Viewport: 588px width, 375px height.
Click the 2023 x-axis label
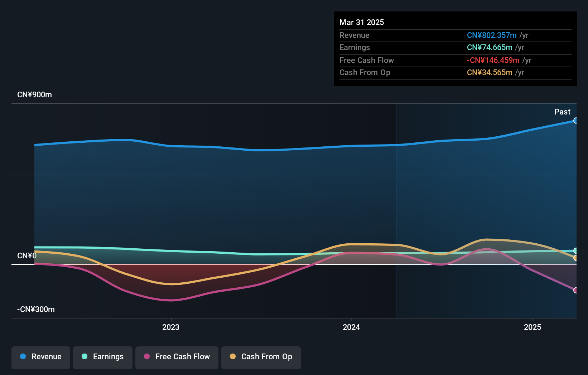pos(171,327)
